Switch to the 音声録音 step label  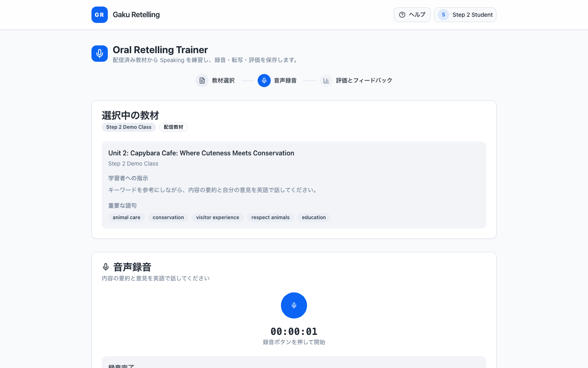click(285, 81)
